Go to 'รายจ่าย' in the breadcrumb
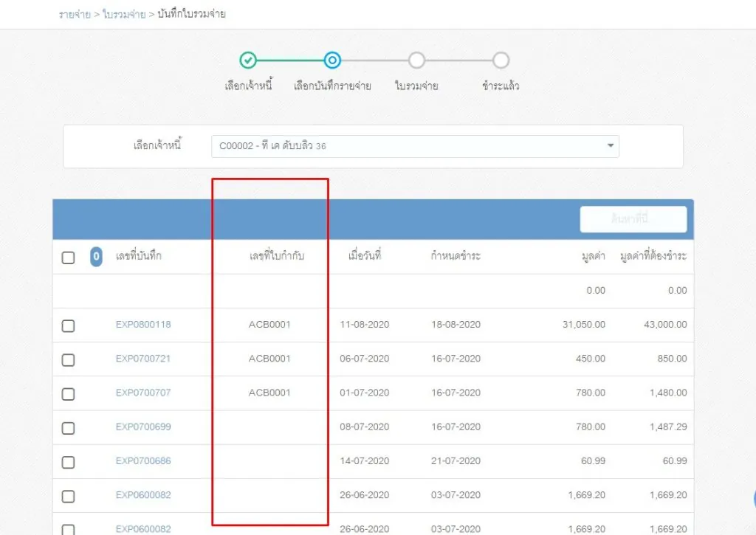The height and width of the screenshot is (535, 756). pyautogui.click(x=75, y=14)
